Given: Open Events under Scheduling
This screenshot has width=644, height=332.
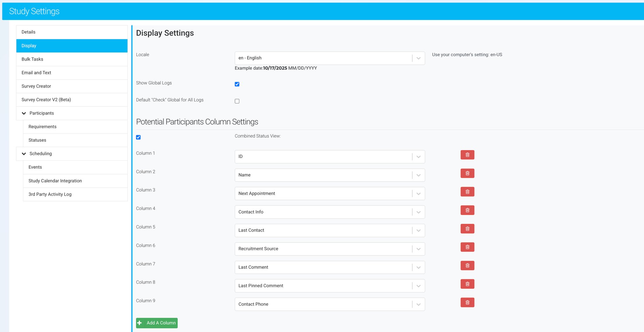Looking at the screenshot, I should pos(75,167).
